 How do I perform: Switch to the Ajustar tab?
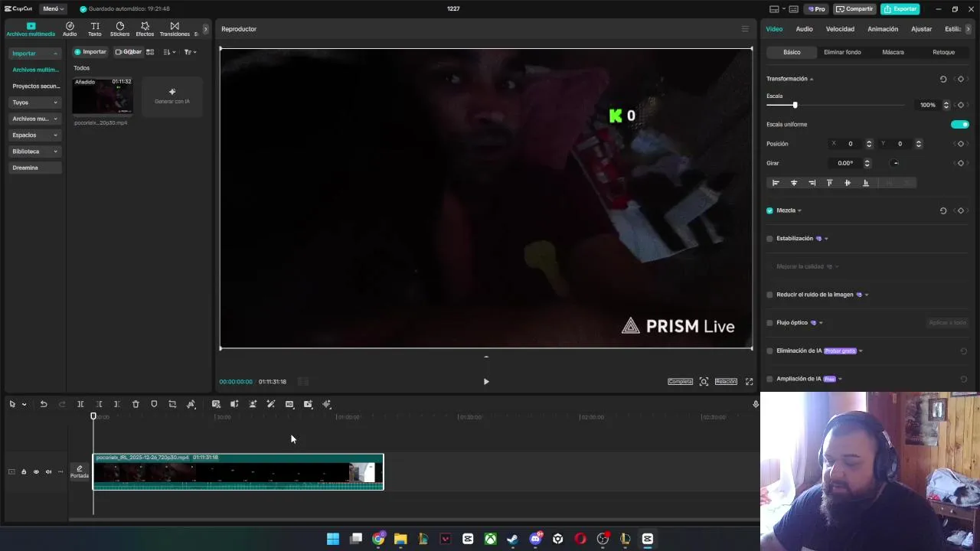click(x=922, y=29)
